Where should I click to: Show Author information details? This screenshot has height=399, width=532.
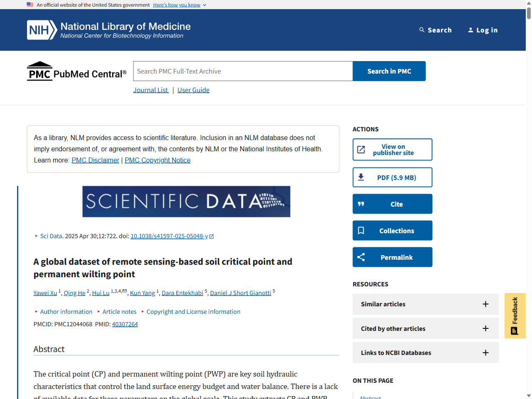[x=66, y=312]
